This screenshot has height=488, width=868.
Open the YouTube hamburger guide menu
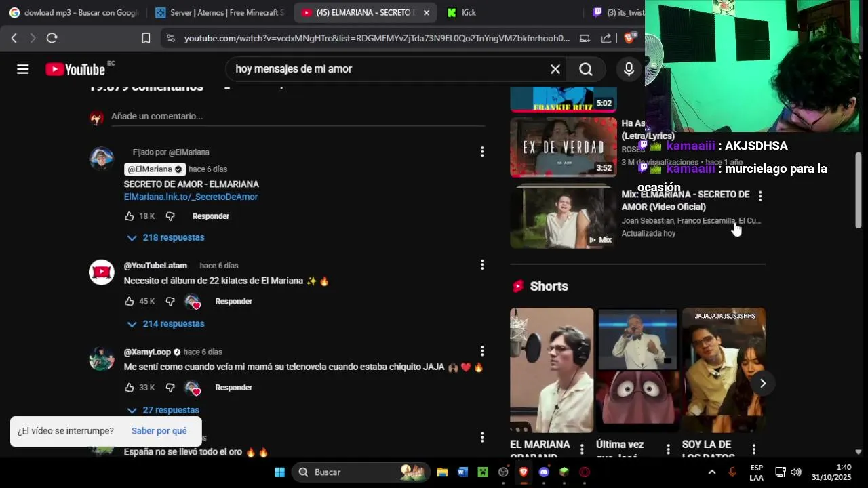[x=23, y=69]
